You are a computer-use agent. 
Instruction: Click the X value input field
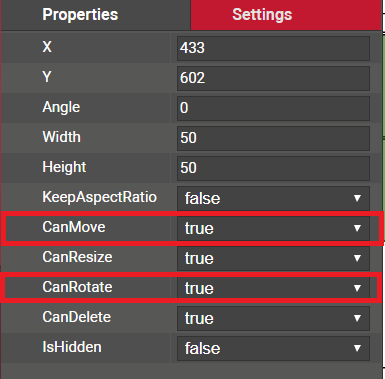[x=273, y=48]
